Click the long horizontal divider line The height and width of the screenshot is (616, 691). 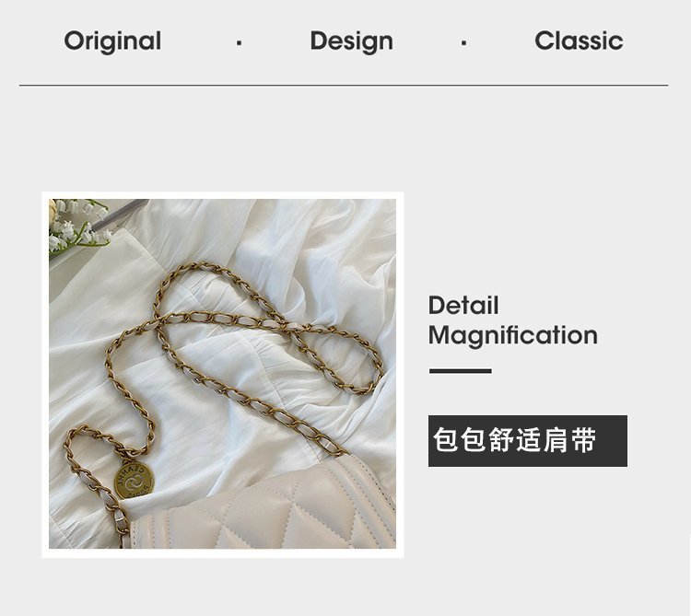pyautogui.click(x=344, y=85)
